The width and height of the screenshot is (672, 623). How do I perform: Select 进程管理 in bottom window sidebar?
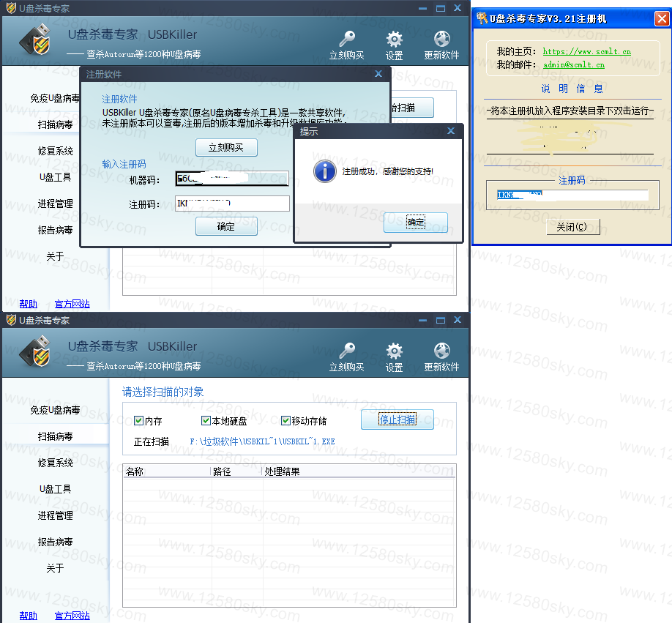55,515
